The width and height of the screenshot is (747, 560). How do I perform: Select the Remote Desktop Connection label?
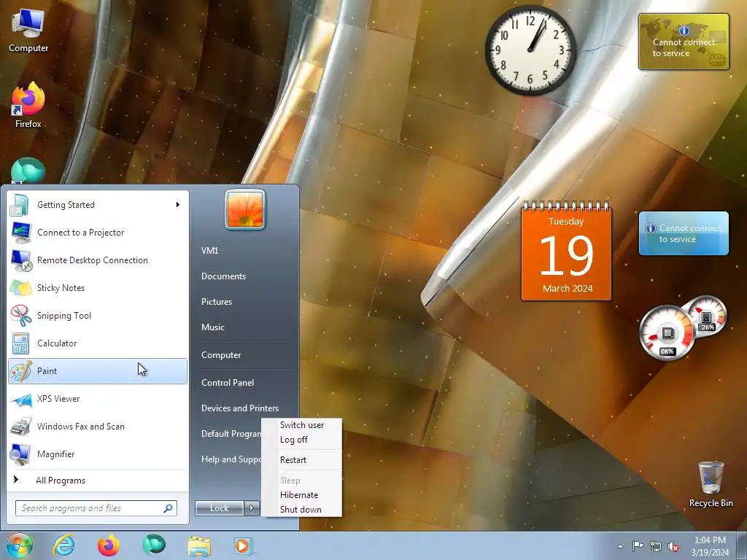93,260
